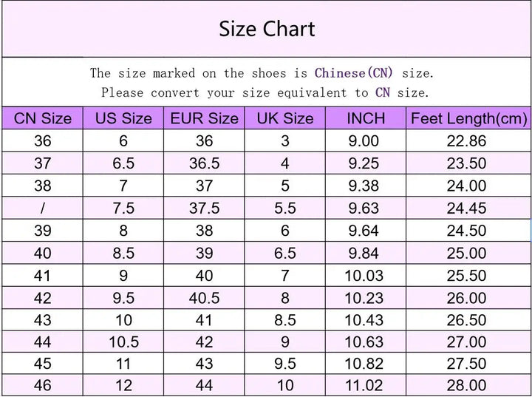
Task: Click the EUR Size column header
Action: click(204, 118)
